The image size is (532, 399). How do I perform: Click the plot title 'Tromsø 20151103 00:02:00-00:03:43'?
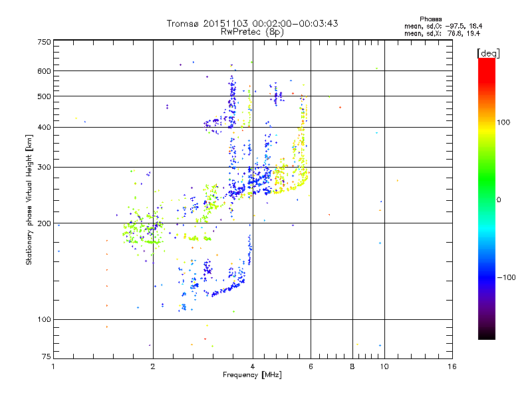click(x=252, y=23)
